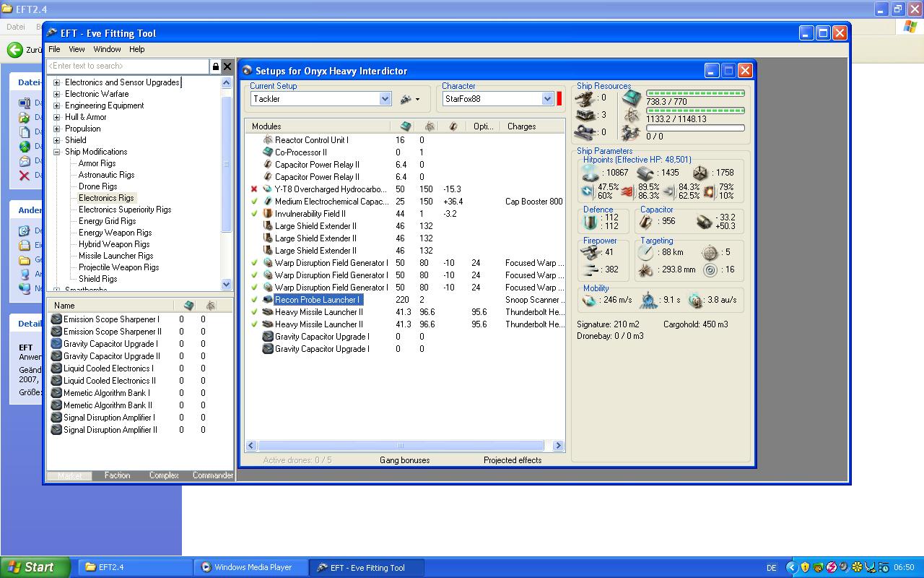This screenshot has height=578, width=924.
Task: Click the Projected effects label
Action: [x=513, y=460]
